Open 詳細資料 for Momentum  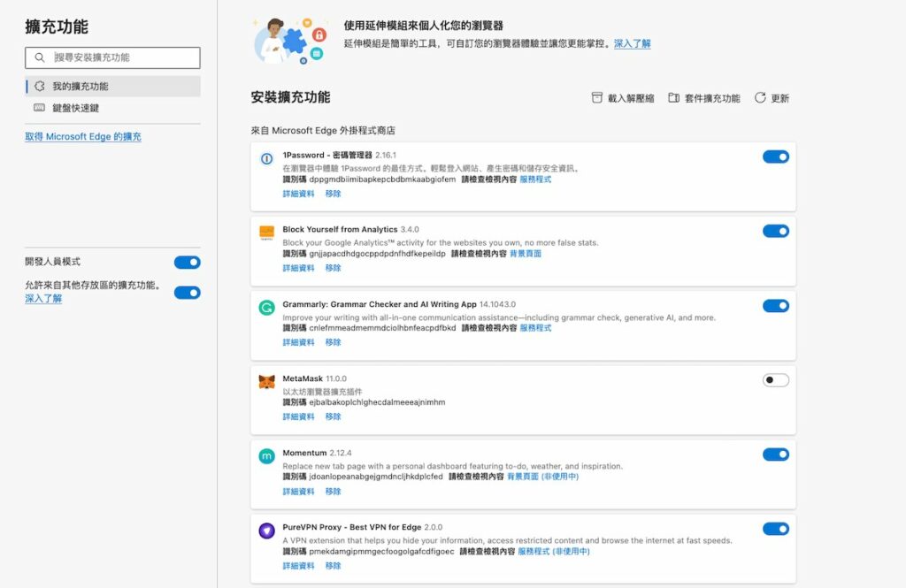(299, 492)
